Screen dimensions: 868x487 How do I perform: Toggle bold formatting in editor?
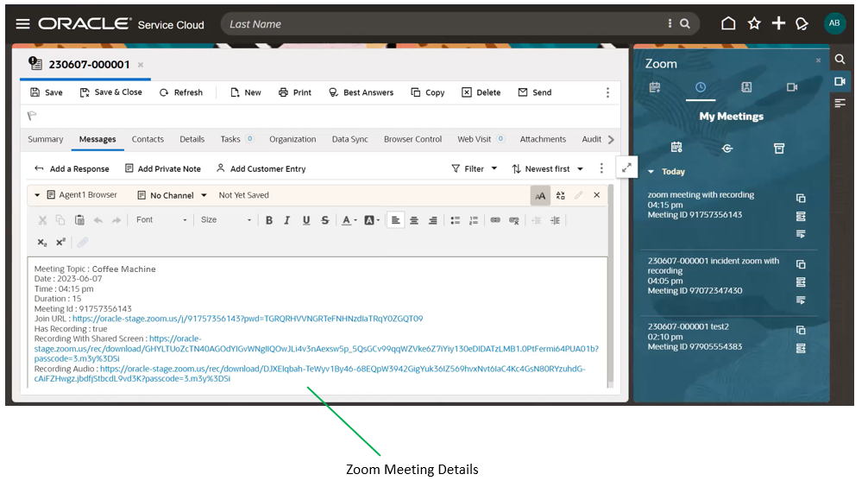pos(269,220)
